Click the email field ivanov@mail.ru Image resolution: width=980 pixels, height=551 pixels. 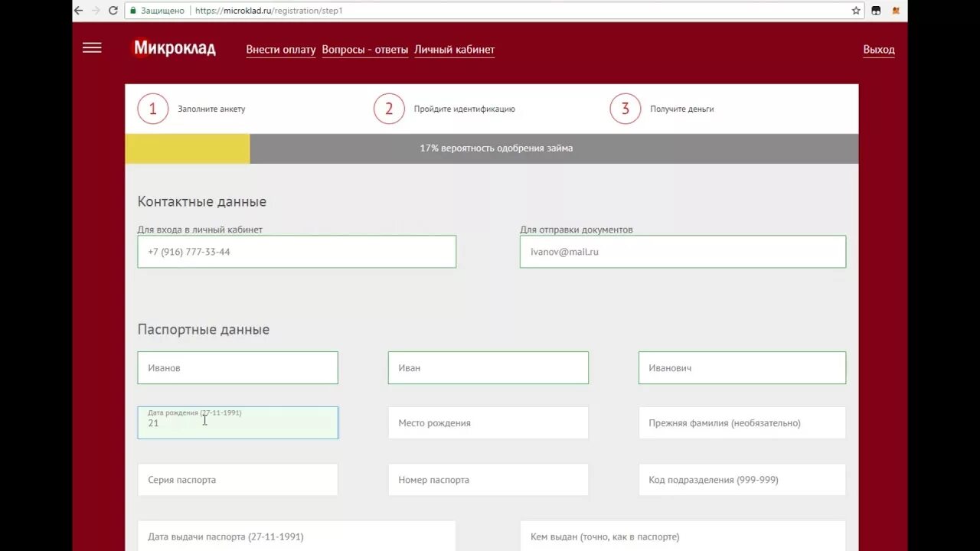pos(683,252)
